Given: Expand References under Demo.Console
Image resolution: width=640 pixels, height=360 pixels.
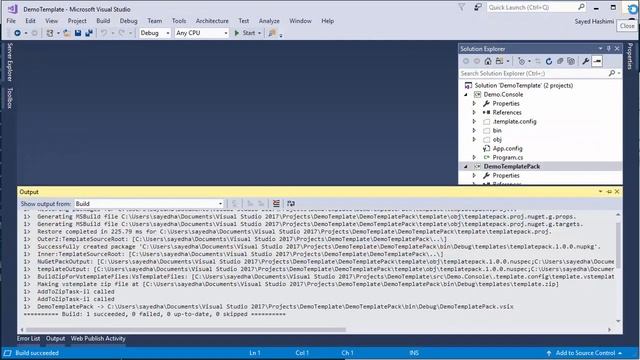Looking at the screenshot, I should tap(474, 113).
